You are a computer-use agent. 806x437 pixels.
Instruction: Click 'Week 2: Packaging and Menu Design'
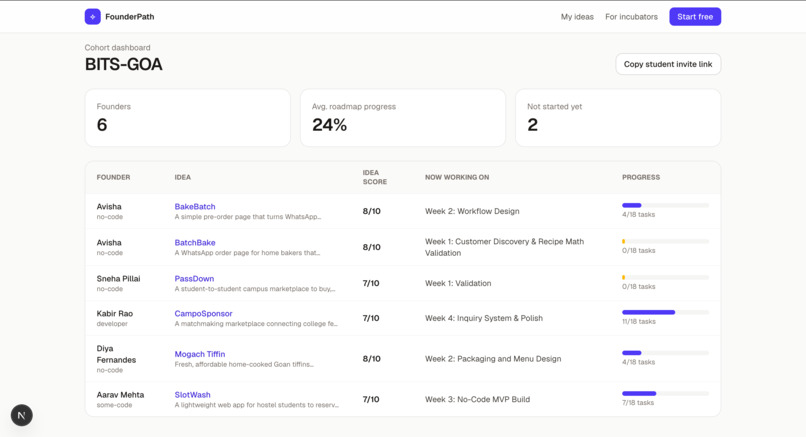(493, 358)
